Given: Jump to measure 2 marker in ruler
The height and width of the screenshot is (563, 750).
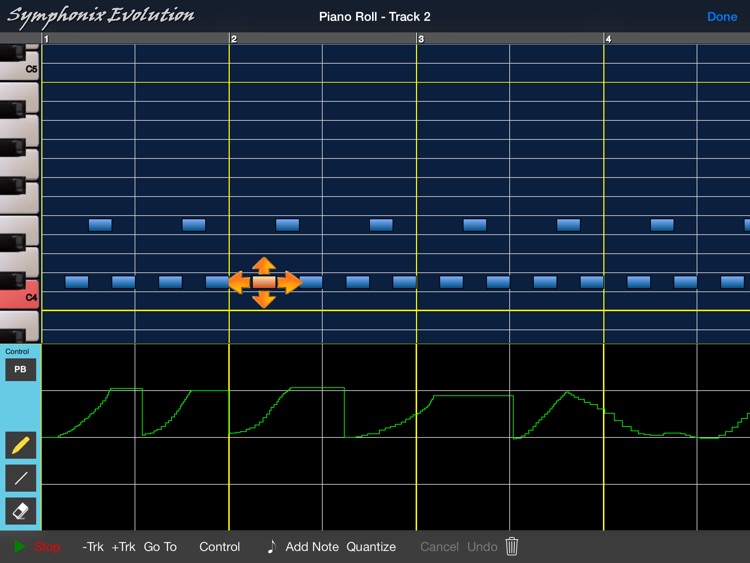Looking at the screenshot, I should (x=234, y=39).
